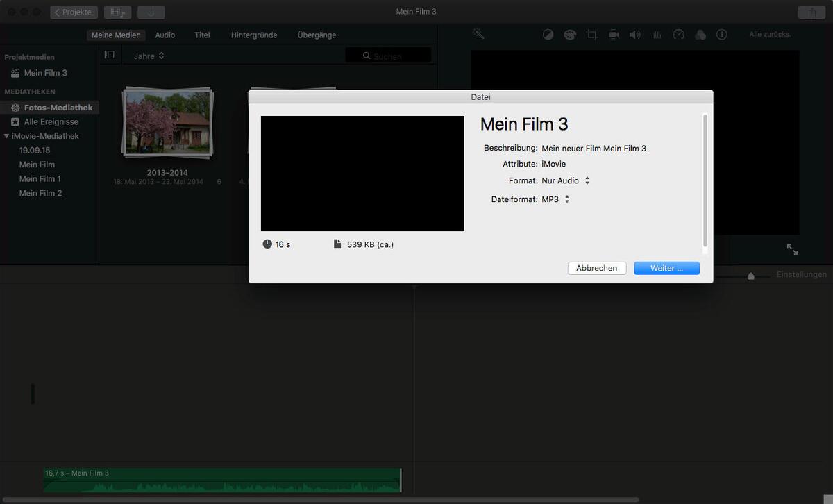
Task: Select the 2013–2014 photo stack thumbnail
Action: coord(167,122)
